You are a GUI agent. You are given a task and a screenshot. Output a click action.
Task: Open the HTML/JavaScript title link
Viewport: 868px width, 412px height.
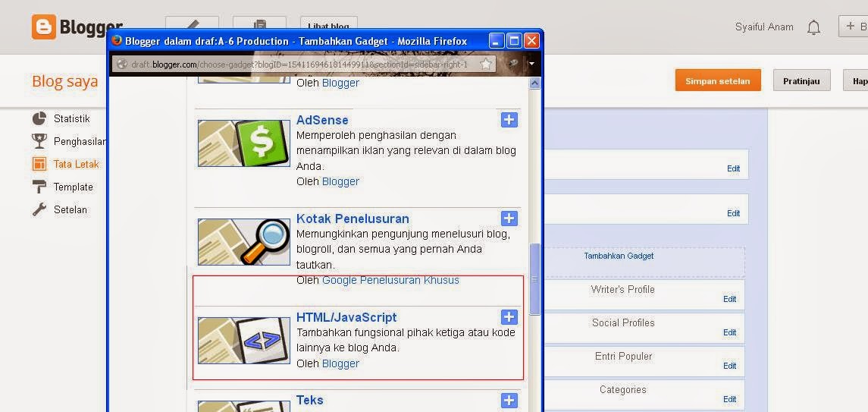point(346,317)
